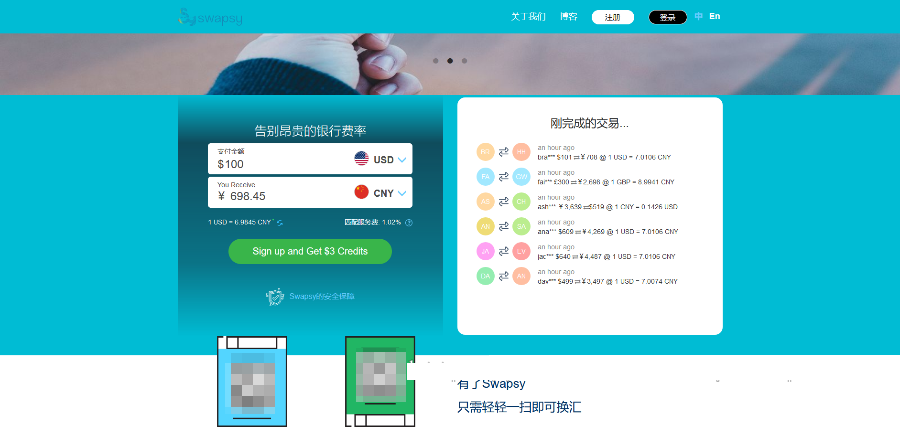This screenshot has width=900, height=447.
Task: Click swap arrows between AS and CH
Action: tap(503, 202)
